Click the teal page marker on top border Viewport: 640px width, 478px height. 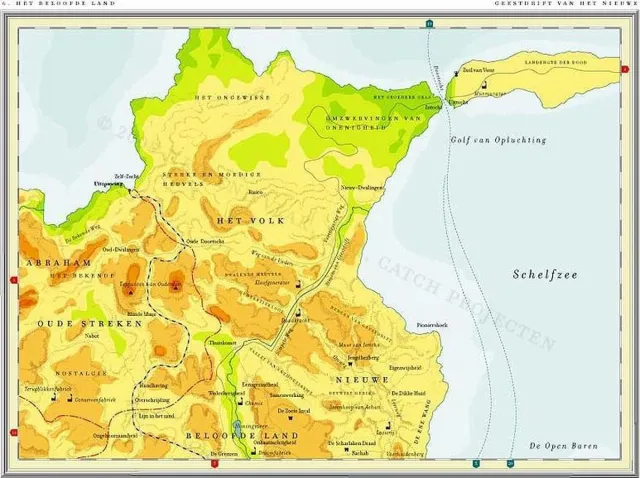coord(429,24)
